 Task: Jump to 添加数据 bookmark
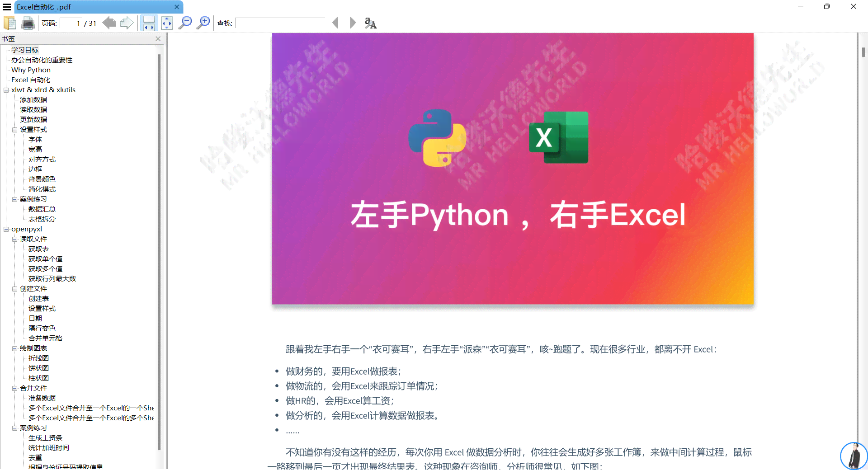[33, 100]
